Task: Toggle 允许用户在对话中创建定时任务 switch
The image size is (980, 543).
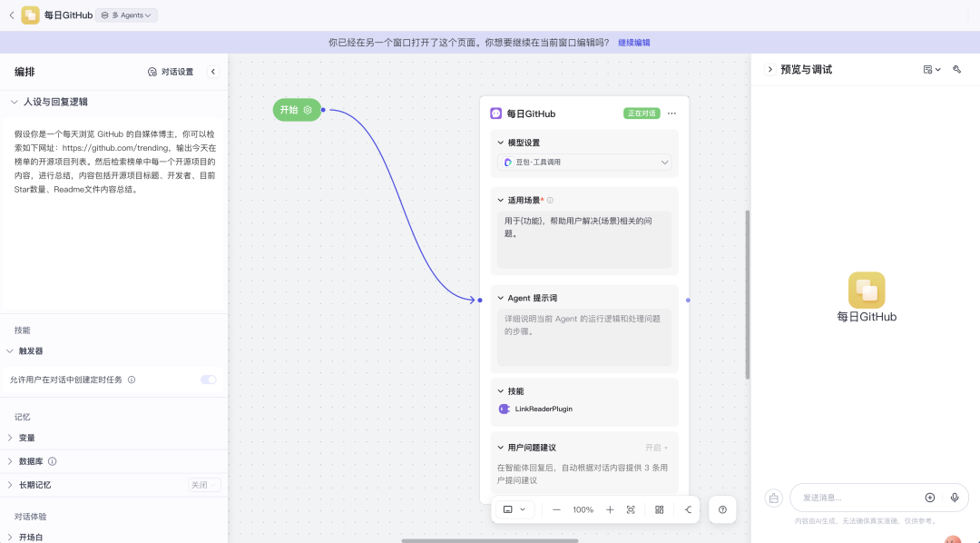Action: click(208, 380)
